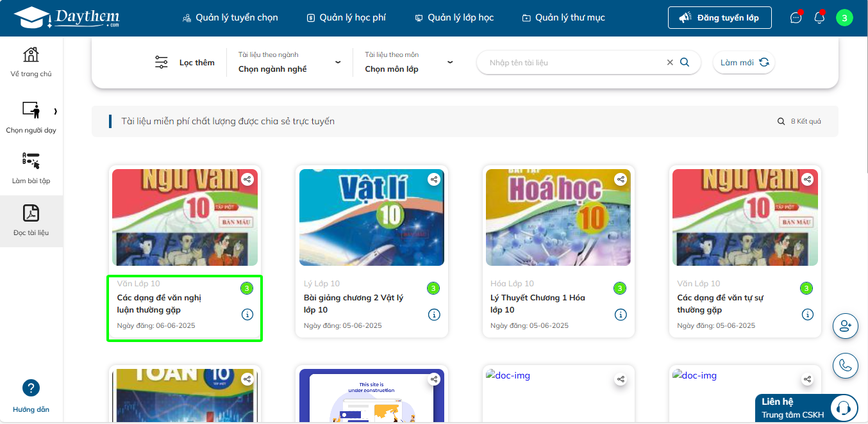Open the Ngữ Văn 10 cover of nghị luận card
This screenshot has height=424, width=868.
pyautogui.click(x=185, y=218)
